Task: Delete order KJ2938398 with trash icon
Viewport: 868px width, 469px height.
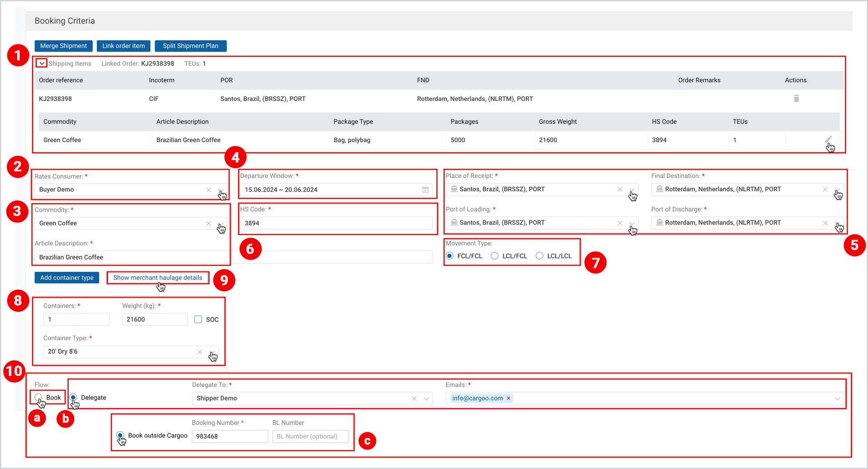Action: pyautogui.click(x=796, y=99)
